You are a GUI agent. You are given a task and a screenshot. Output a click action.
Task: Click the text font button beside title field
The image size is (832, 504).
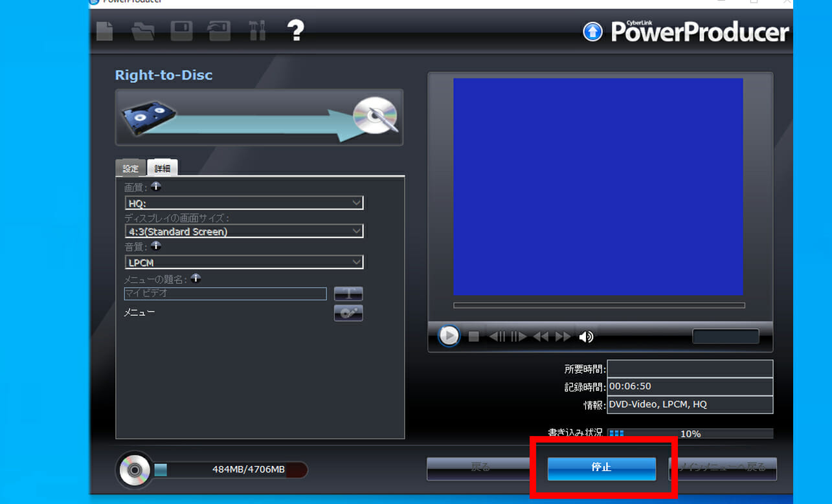[348, 294]
